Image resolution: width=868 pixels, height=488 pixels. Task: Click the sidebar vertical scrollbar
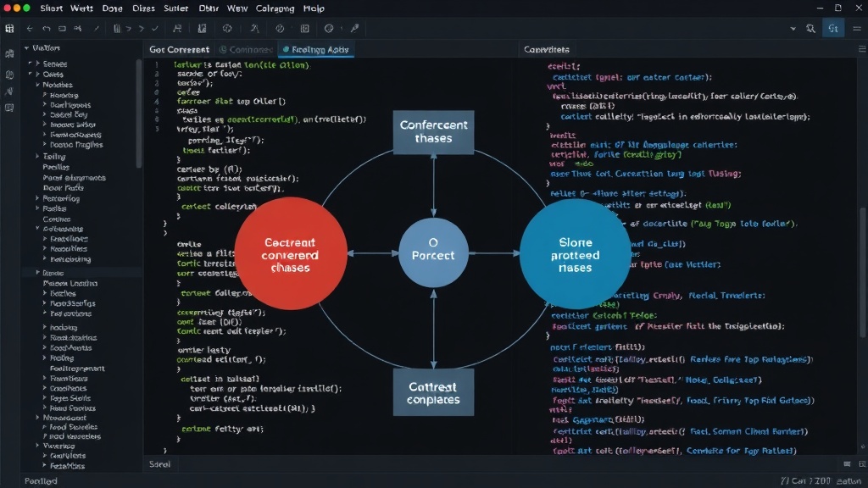[138, 114]
